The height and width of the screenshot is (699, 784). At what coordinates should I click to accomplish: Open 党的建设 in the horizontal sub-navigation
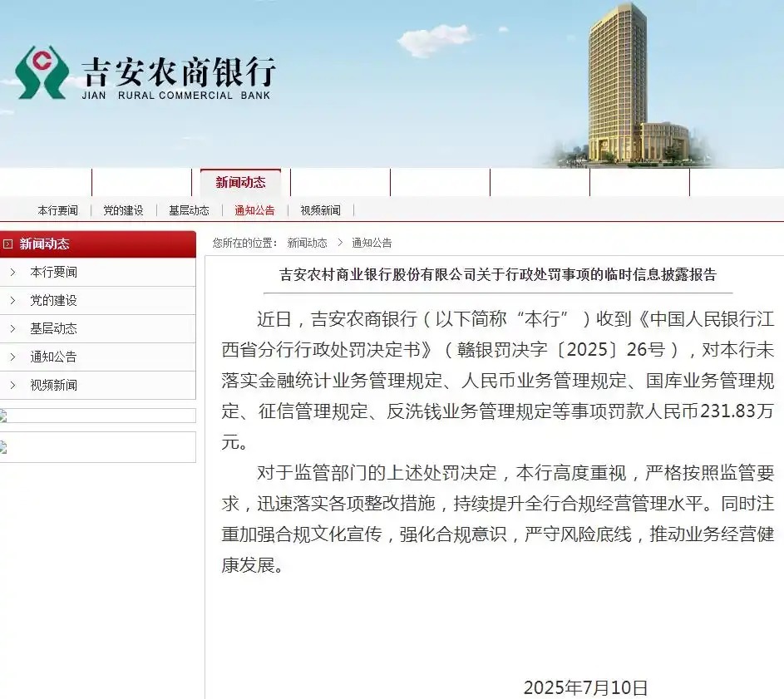point(123,211)
